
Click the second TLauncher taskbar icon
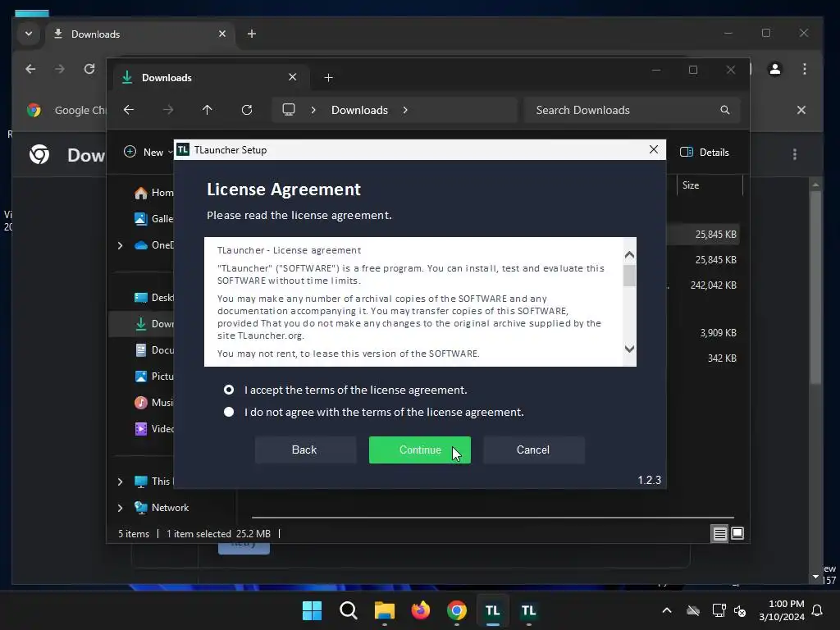529,610
